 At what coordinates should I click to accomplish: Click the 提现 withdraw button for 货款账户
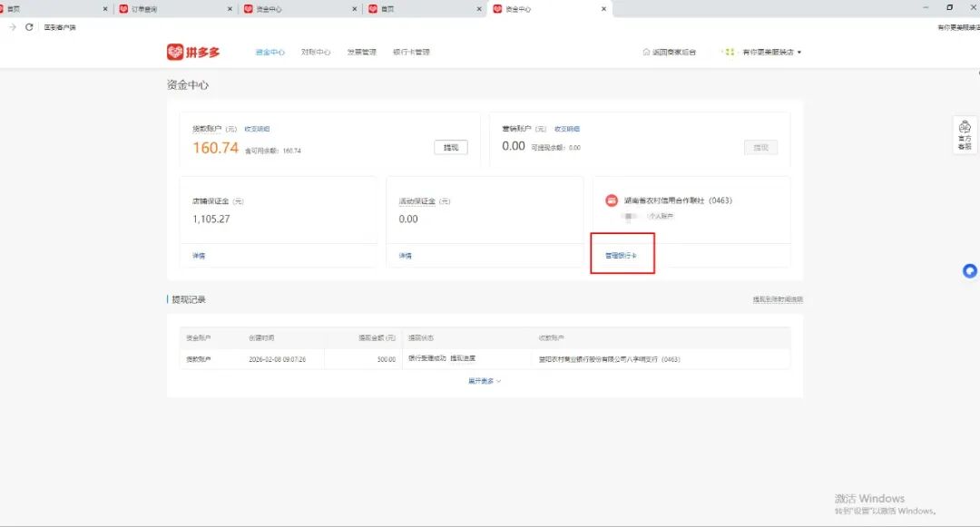coord(451,146)
